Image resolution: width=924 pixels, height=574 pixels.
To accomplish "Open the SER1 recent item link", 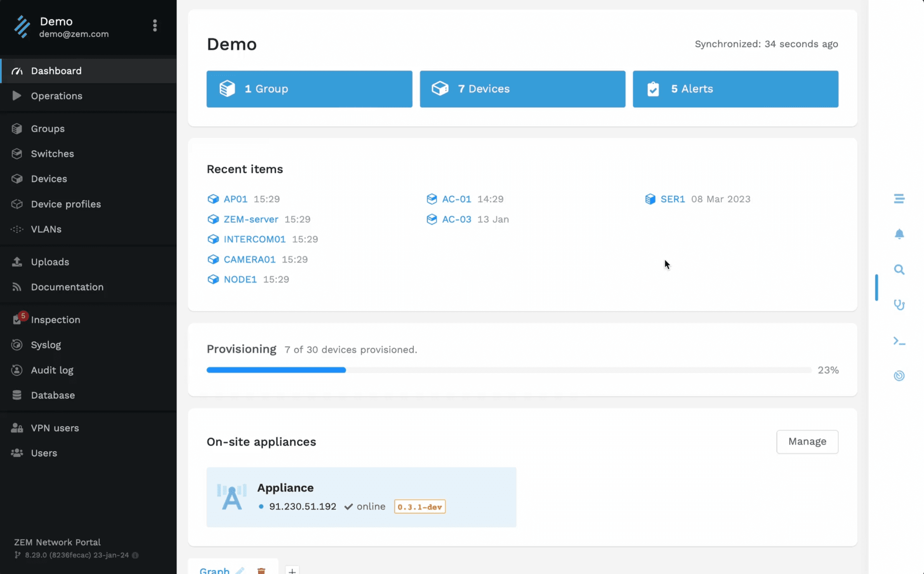I will 672,199.
